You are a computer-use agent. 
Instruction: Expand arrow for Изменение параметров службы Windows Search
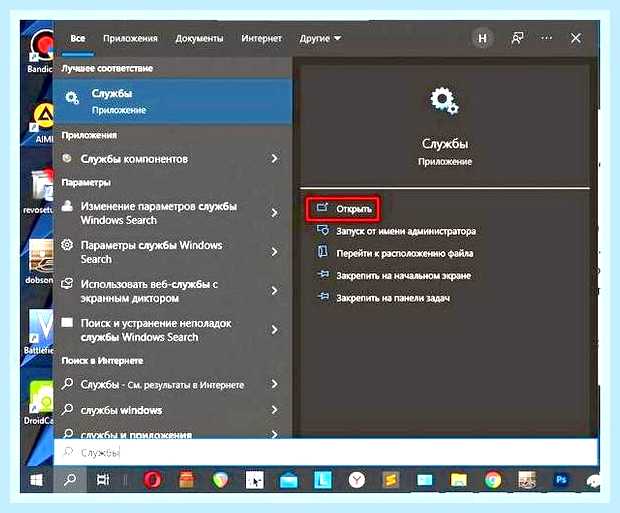coord(274,213)
